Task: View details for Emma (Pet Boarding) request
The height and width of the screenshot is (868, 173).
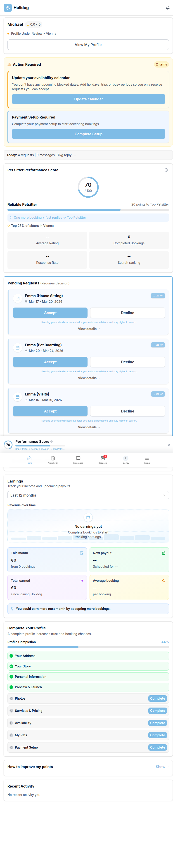Action: click(x=89, y=378)
